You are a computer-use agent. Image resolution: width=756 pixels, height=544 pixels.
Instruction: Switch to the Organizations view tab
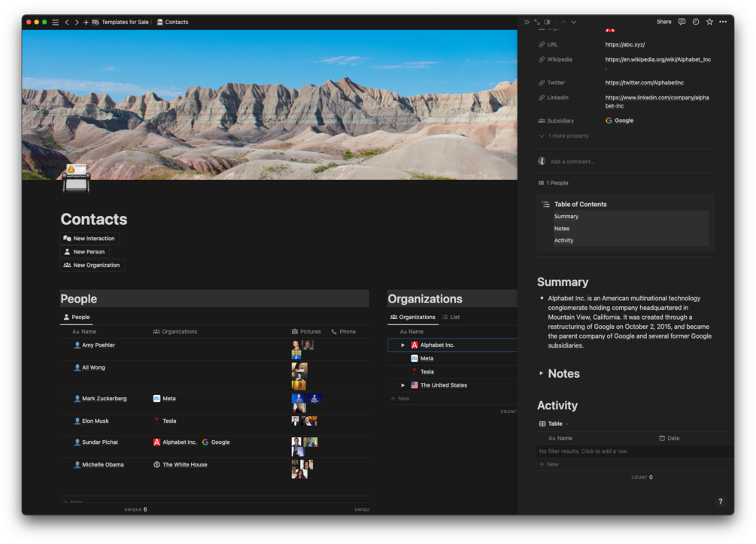click(413, 318)
